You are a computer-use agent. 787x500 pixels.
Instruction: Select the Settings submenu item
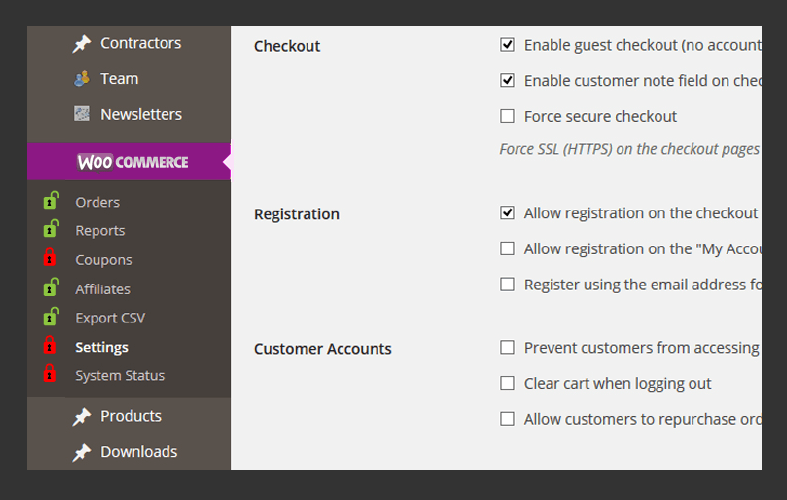tap(102, 347)
